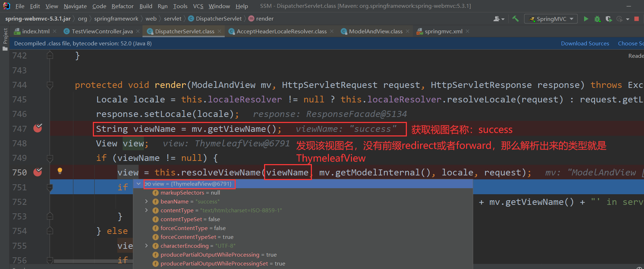Run SpringMVC with the green play icon

586,19
